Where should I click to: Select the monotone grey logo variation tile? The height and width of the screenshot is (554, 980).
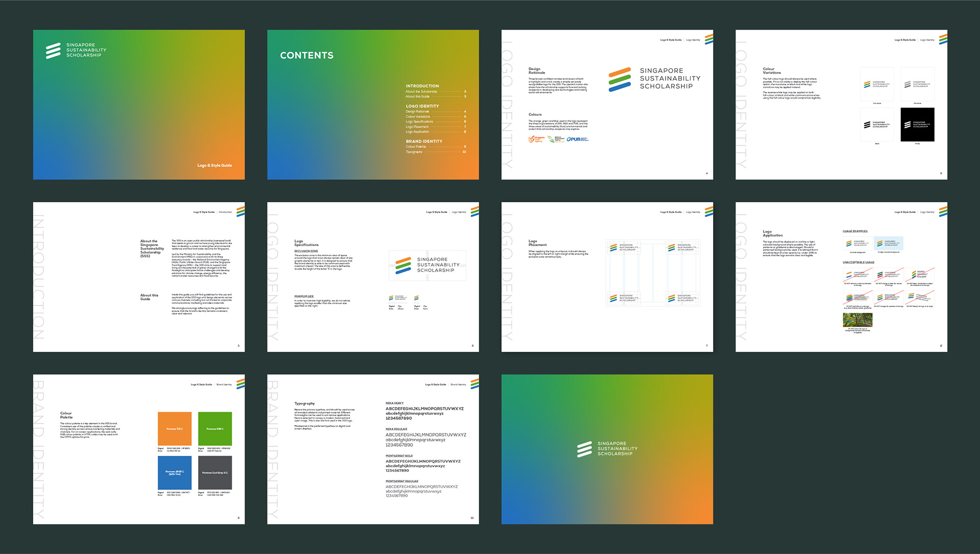click(917, 84)
